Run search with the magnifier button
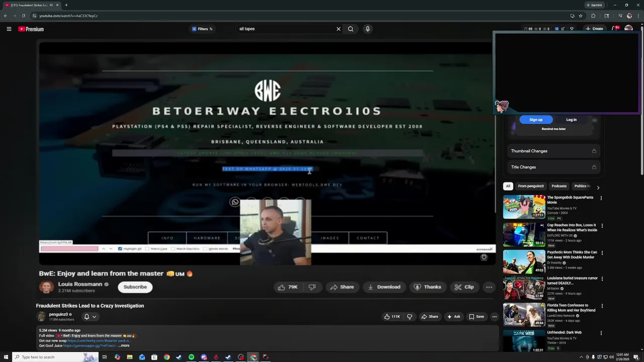The height and width of the screenshot is (362, 644). pyautogui.click(x=351, y=29)
